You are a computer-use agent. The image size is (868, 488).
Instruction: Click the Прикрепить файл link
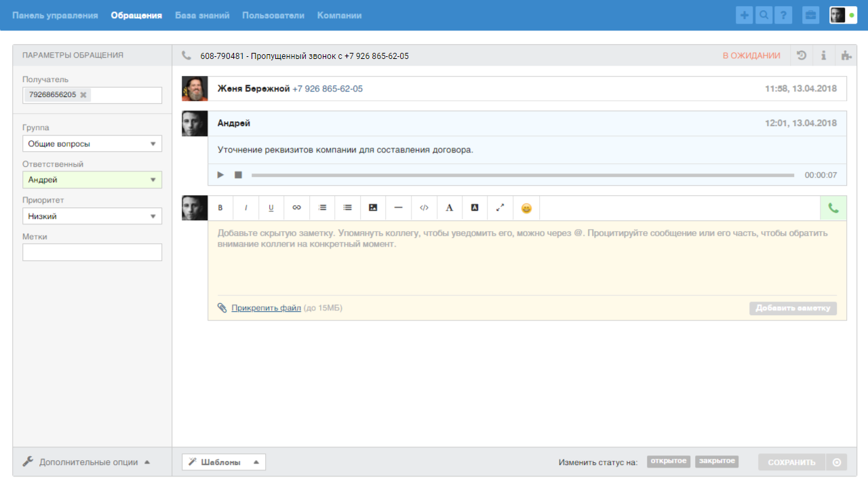click(266, 308)
